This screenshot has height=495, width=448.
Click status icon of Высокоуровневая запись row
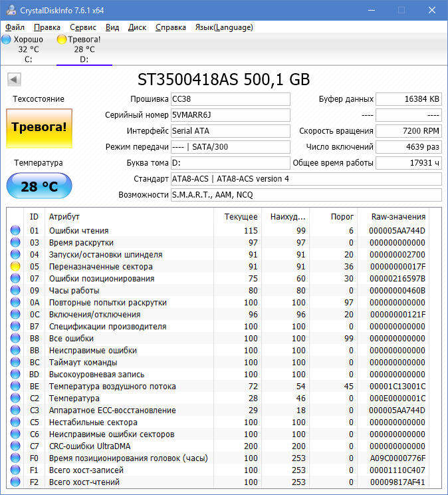click(15, 375)
